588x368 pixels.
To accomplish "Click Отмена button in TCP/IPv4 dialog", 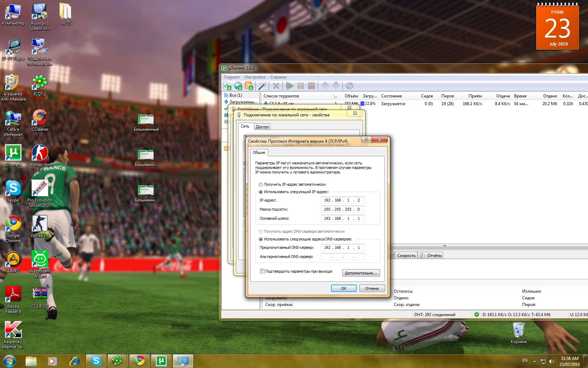I will [372, 288].
